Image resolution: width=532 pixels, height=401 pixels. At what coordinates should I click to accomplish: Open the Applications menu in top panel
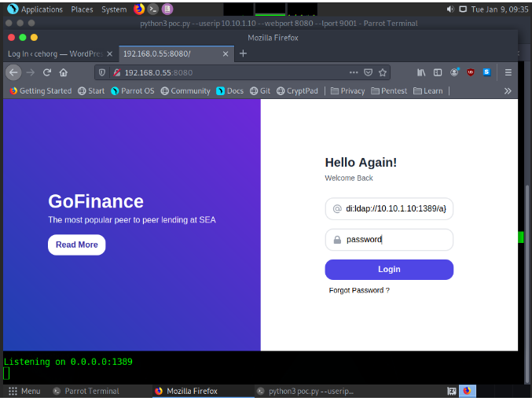coord(35,9)
